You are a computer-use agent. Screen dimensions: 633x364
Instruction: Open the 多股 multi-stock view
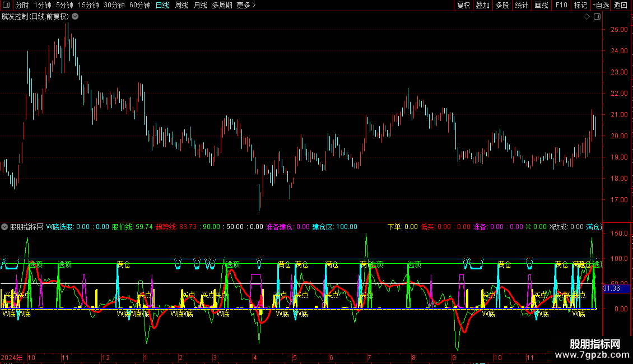pos(502,5)
